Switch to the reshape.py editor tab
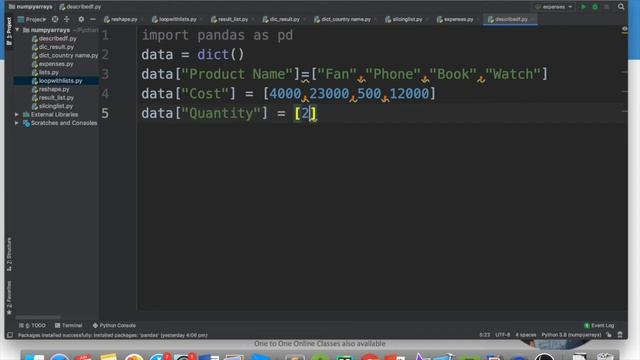 [124, 19]
